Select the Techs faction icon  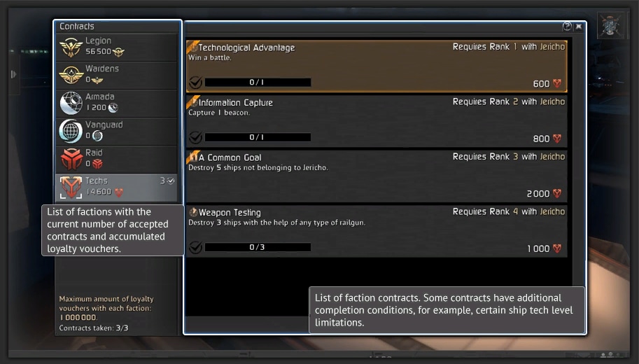(71, 187)
